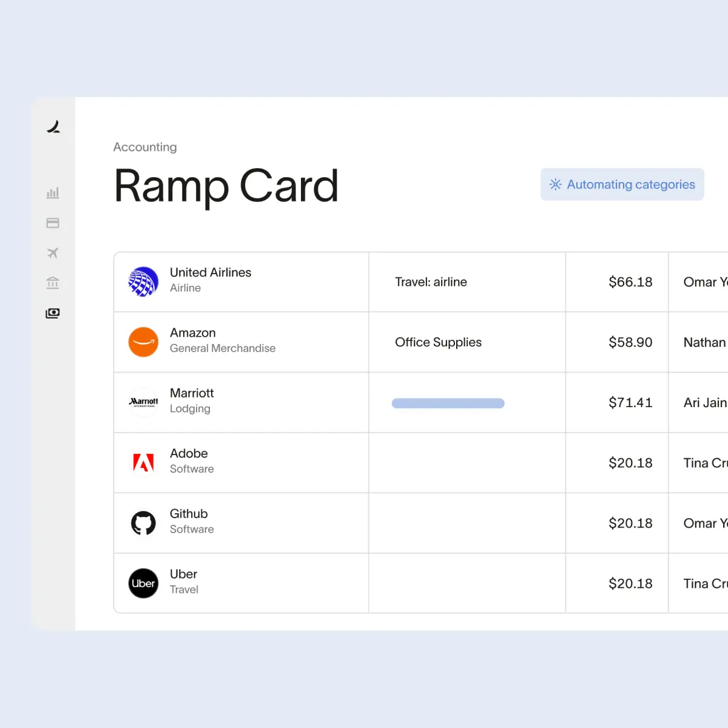Click the empty category cell in Adobe row

(x=467, y=463)
